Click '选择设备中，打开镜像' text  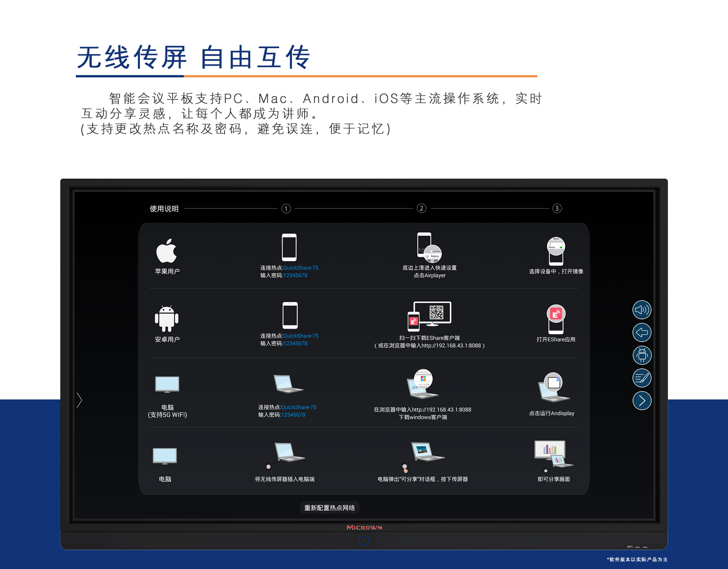(x=556, y=271)
